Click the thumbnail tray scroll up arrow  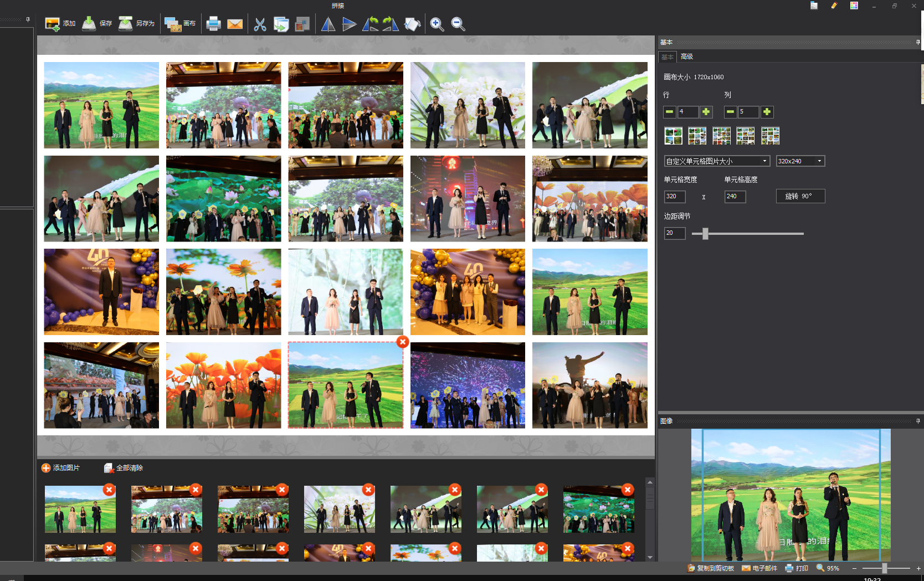click(650, 482)
